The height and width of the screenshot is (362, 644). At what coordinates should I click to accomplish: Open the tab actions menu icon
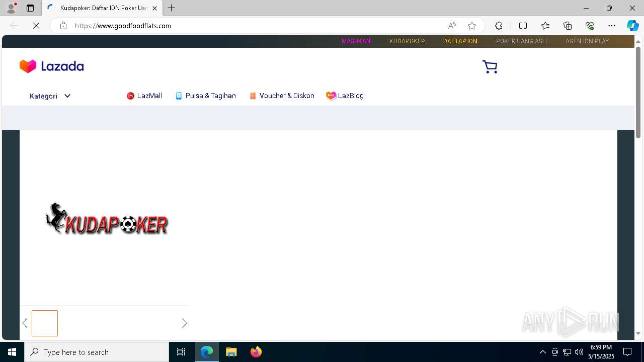click(x=30, y=8)
